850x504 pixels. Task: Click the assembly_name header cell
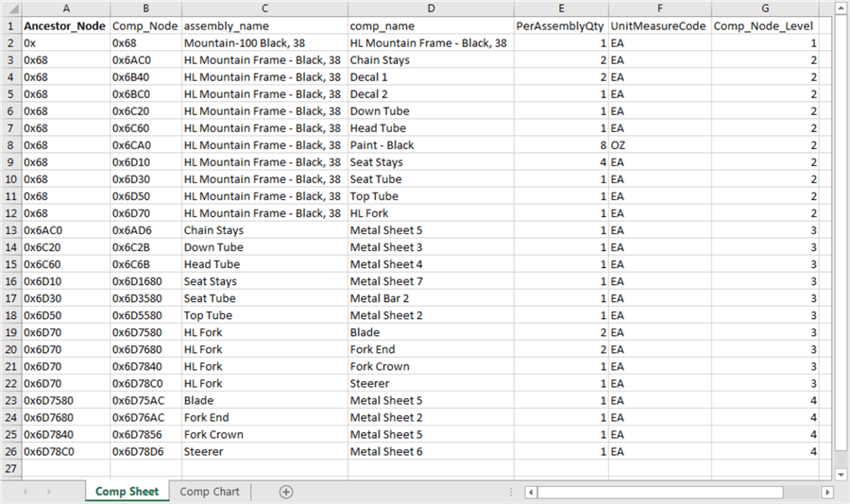click(x=264, y=26)
